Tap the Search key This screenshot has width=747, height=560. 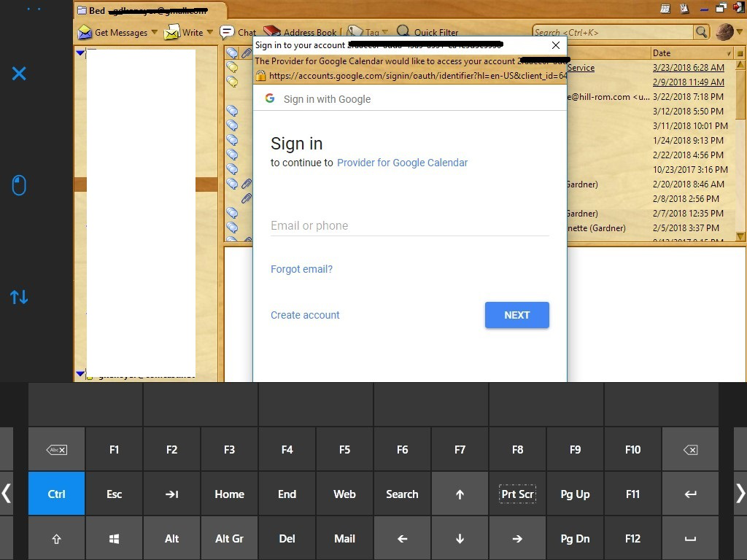402,494
